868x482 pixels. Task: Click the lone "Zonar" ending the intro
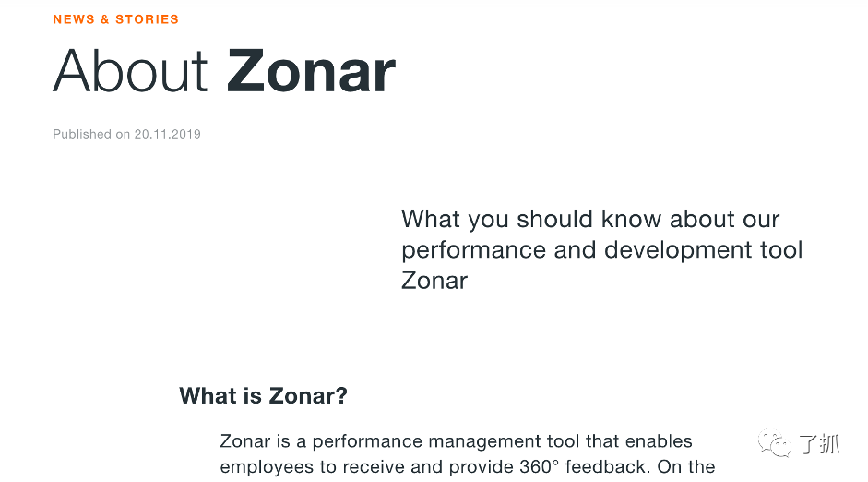(434, 281)
